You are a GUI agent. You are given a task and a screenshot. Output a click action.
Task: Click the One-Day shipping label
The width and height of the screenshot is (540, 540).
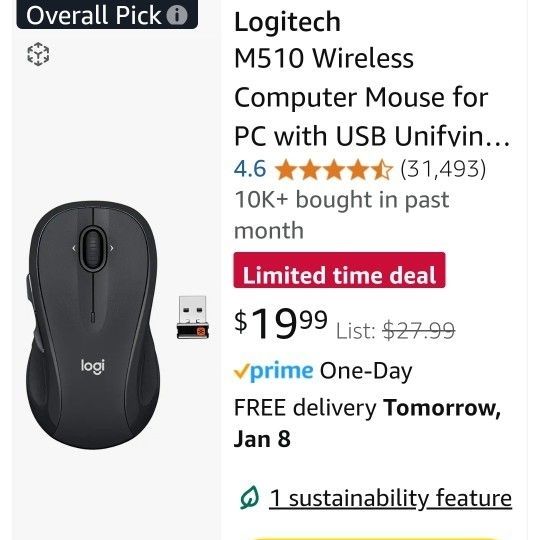click(366, 371)
